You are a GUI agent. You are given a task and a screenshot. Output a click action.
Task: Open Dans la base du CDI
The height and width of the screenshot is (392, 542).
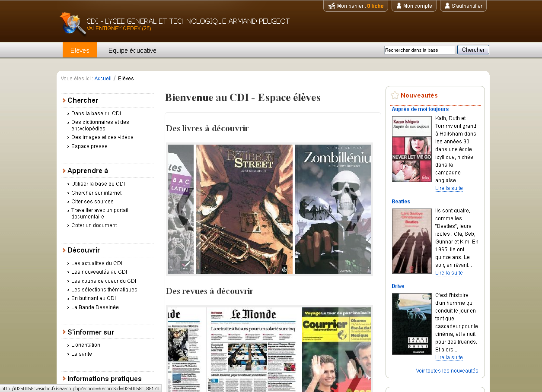[x=96, y=114]
